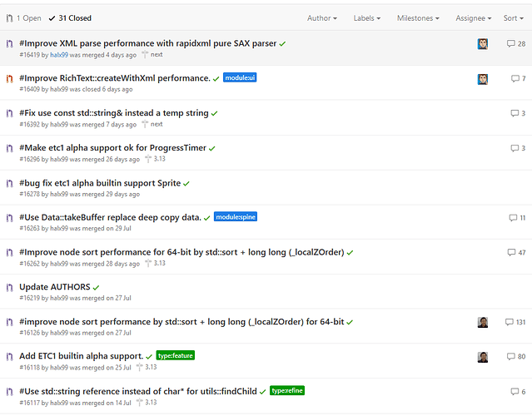Click closed PR icon beside RichText row
Viewport: 532px width, 416px height.
9,78
